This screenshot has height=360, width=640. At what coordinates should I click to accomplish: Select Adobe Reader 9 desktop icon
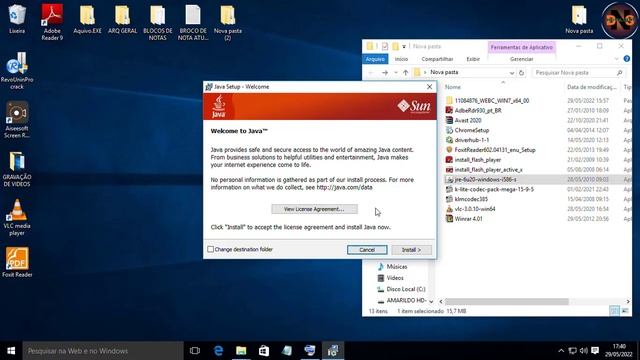click(52, 22)
